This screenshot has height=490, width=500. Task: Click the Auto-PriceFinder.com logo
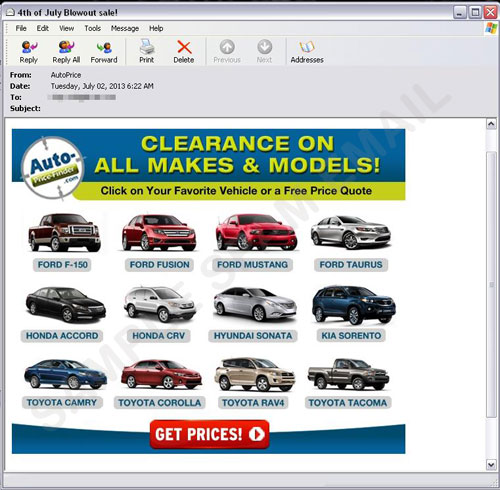pos(52,168)
